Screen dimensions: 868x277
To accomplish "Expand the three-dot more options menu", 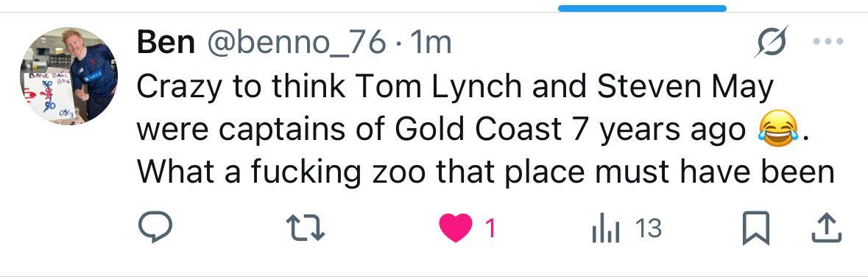I will pos(829,41).
